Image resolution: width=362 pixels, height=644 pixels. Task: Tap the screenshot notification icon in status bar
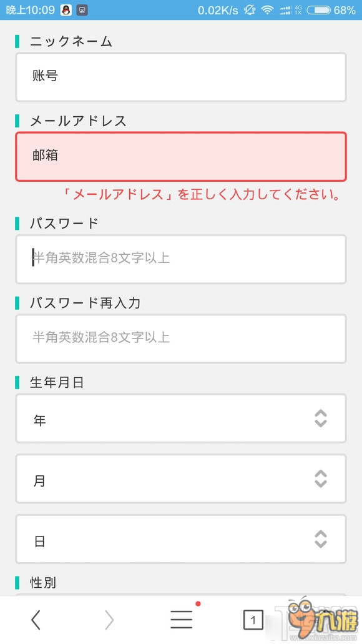point(82,10)
